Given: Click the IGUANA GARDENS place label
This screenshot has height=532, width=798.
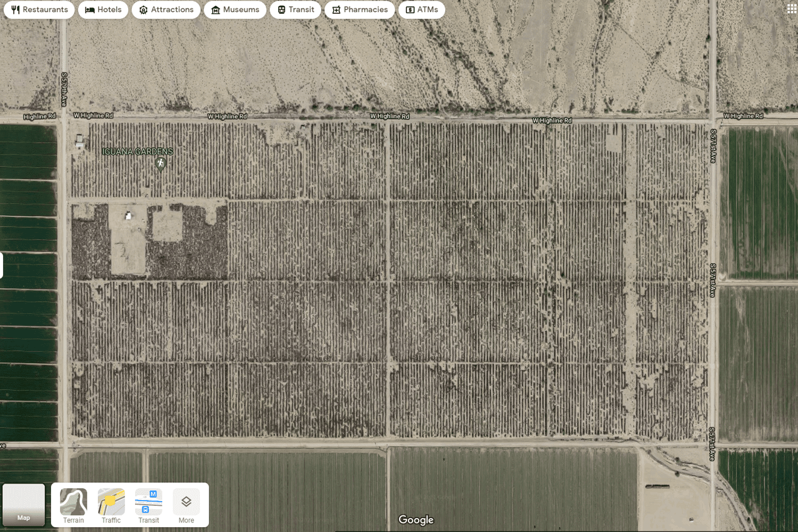Looking at the screenshot, I should coord(137,152).
